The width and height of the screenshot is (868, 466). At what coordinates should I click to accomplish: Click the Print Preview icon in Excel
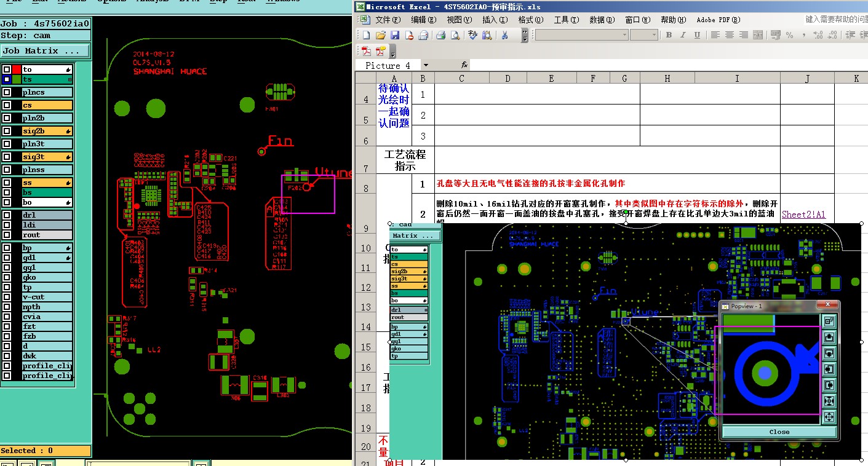coord(455,35)
